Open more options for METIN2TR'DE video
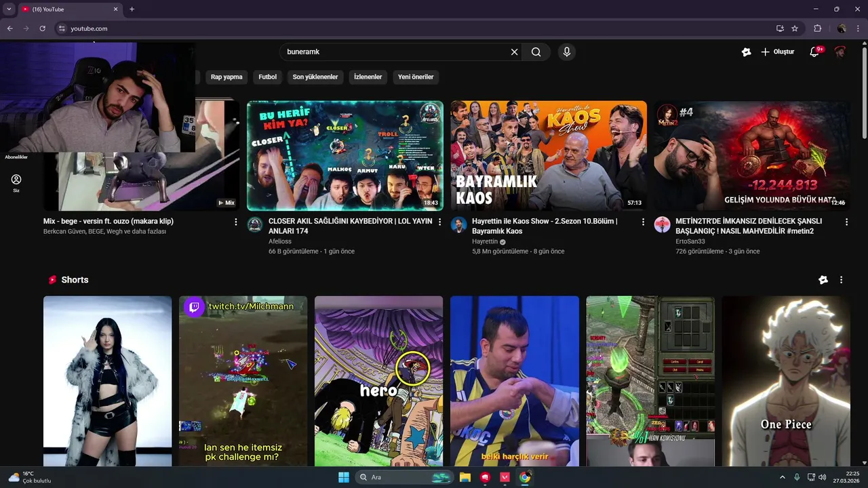The image size is (868, 488). (846, 222)
